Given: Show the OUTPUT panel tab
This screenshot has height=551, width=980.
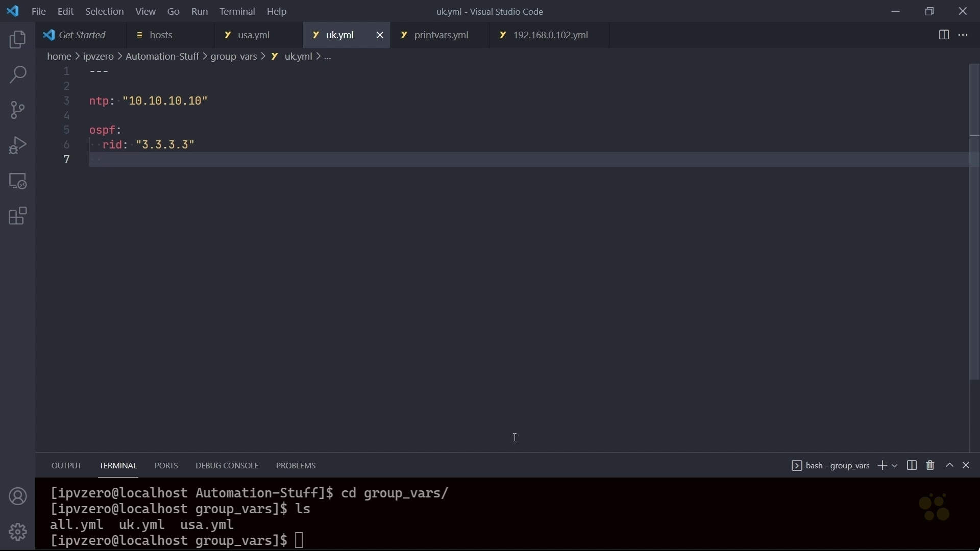Looking at the screenshot, I should click(66, 466).
